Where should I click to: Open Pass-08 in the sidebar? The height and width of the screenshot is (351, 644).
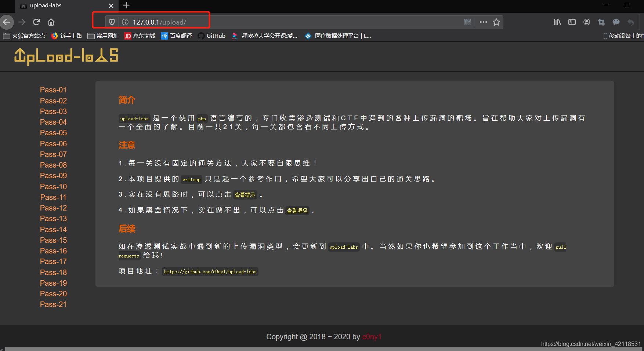53,165
